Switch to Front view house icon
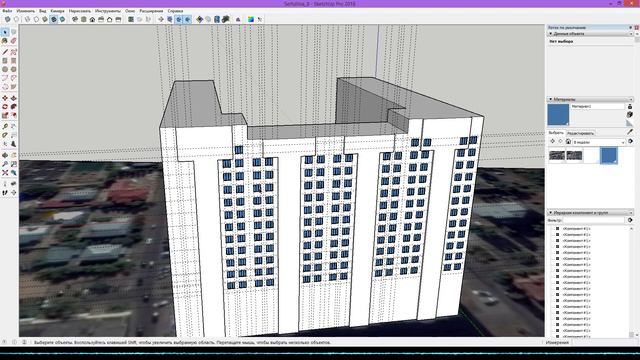640x360 pixels. (92, 19)
